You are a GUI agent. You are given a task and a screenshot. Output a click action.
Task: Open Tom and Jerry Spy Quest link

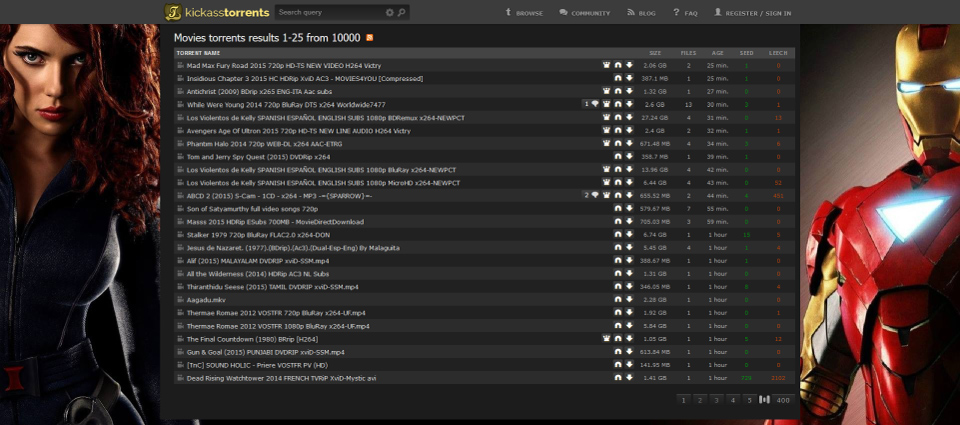pyautogui.click(x=258, y=157)
